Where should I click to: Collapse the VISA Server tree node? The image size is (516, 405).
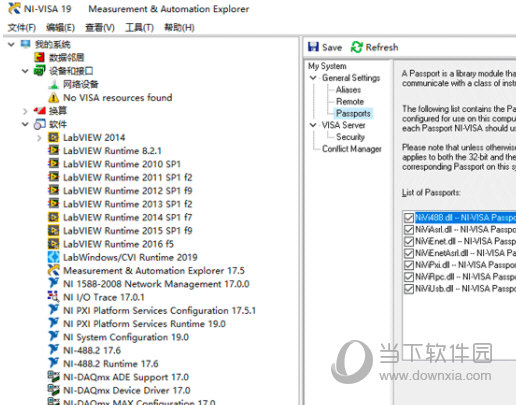313,125
